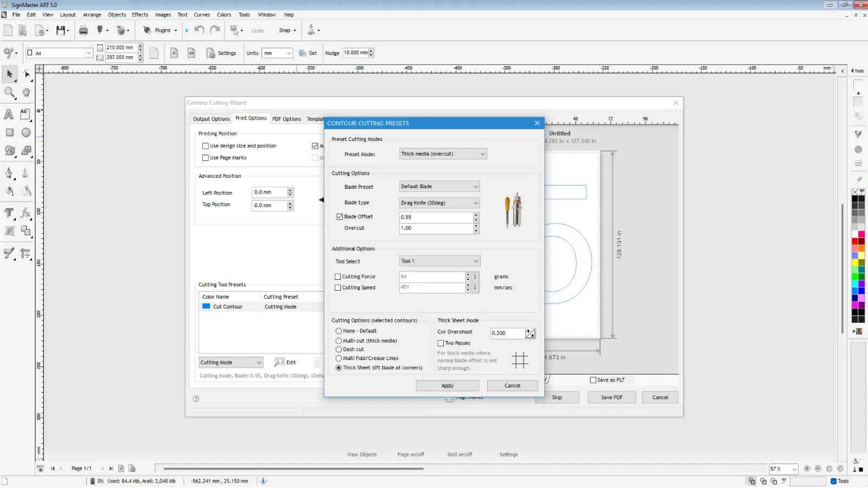
Task: Click the Apply button
Action: pos(448,386)
